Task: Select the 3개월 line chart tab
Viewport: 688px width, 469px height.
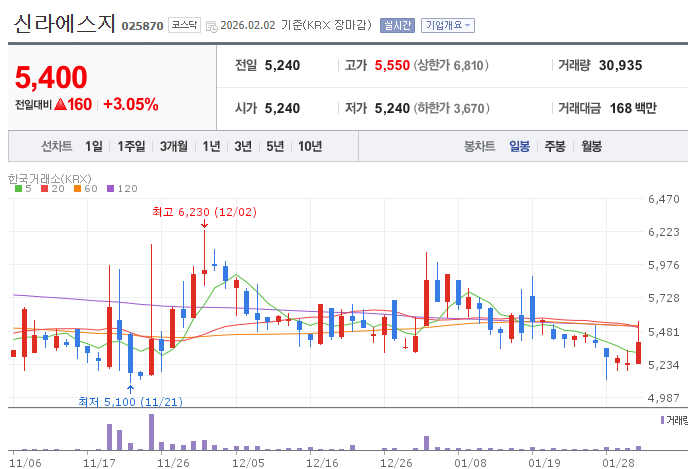Action: [x=174, y=146]
